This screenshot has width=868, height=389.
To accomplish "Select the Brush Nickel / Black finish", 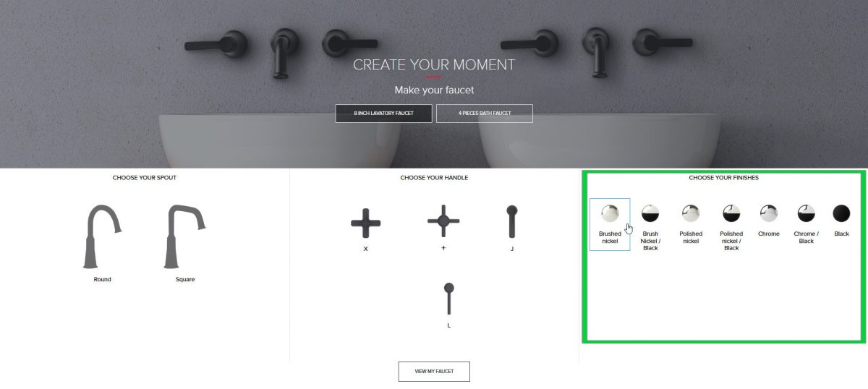I will 650,227.
